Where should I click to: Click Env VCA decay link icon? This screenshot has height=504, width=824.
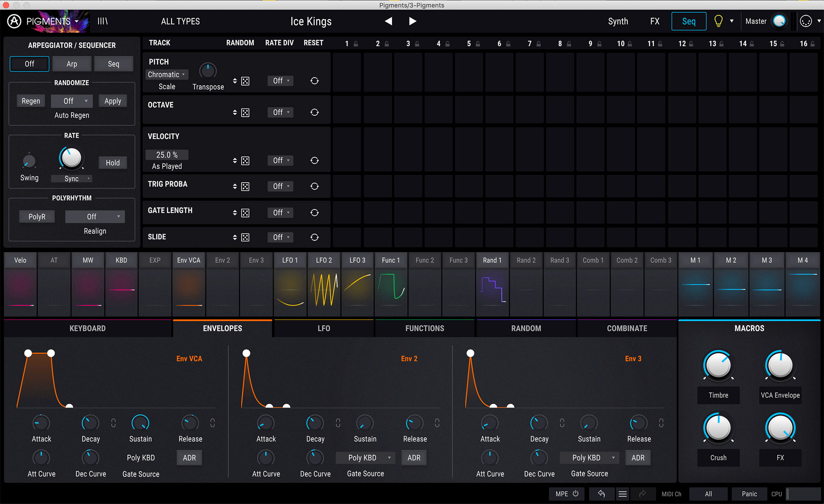(113, 423)
